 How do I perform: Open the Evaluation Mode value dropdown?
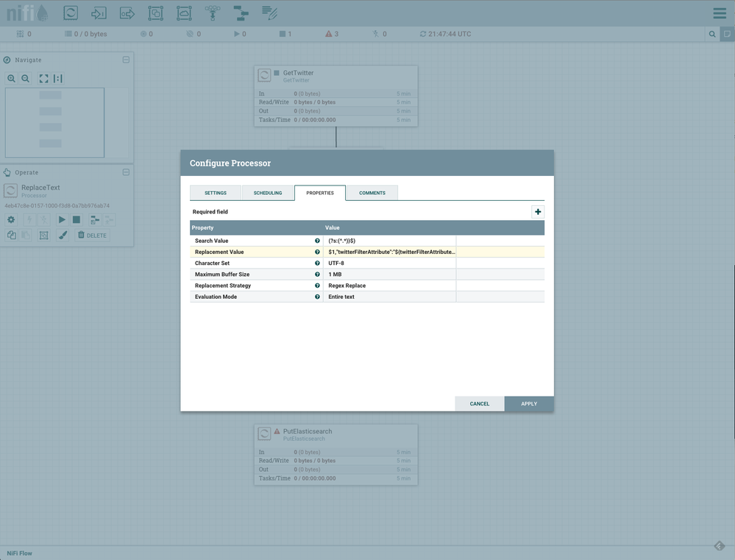pyautogui.click(x=389, y=297)
